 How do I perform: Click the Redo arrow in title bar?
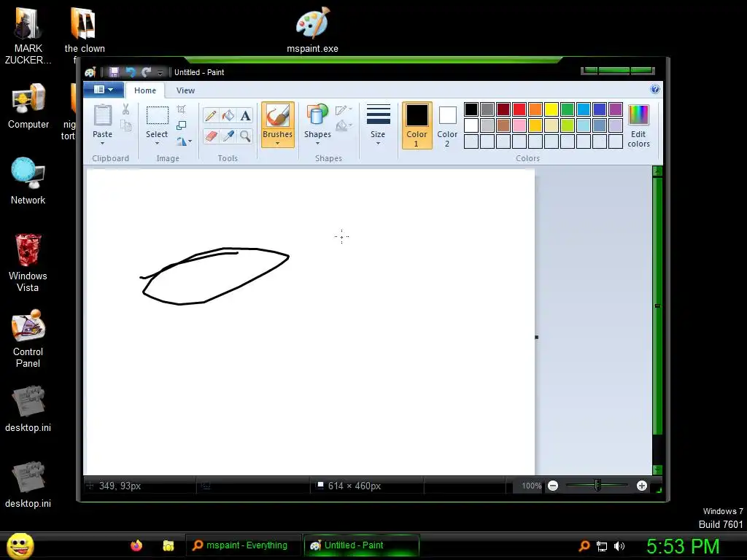(x=146, y=72)
